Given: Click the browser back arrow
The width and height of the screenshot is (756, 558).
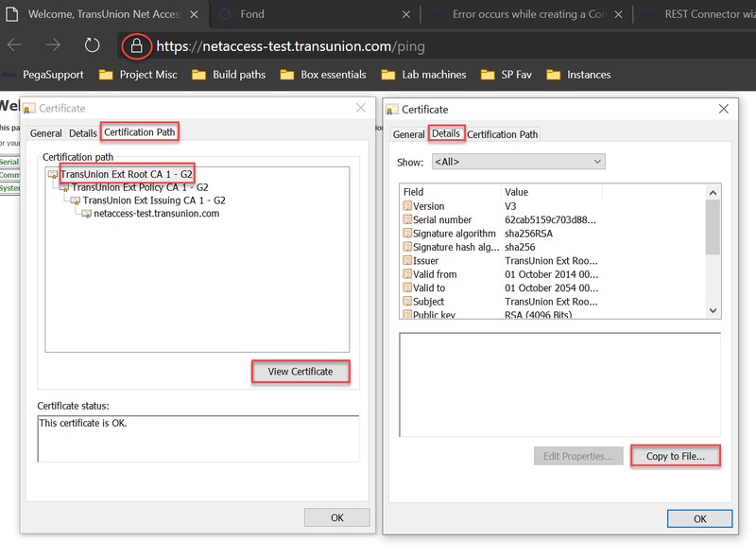Looking at the screenshot, I should 14,45.
